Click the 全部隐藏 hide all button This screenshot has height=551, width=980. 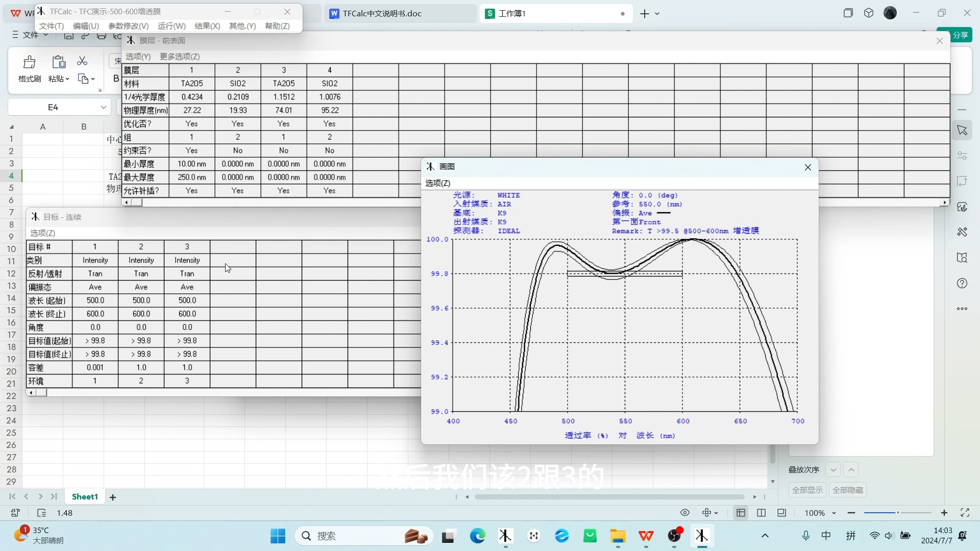click(847, 490)
